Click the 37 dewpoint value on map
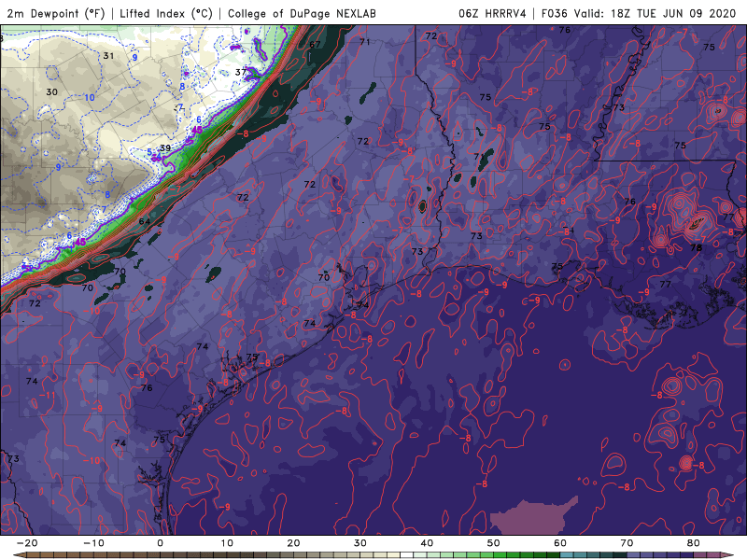 [241, 72]
